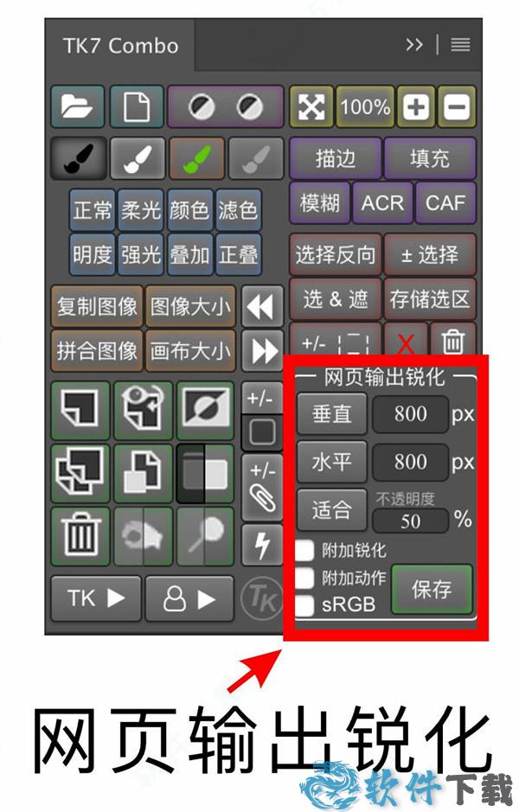Zoom in with the plus icon

(416, 106)
